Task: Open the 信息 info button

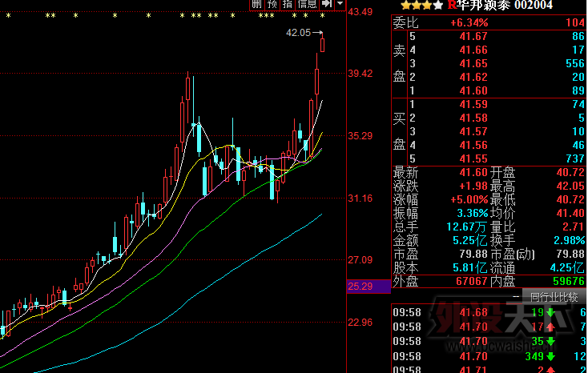Action: [x=308, y=5]
